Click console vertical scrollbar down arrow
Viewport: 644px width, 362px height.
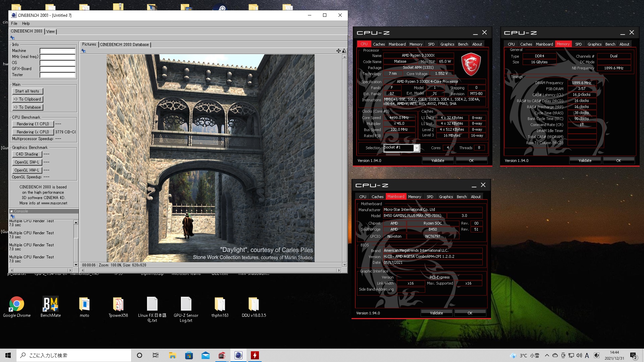pyautogui.click(x=76, y=265)
